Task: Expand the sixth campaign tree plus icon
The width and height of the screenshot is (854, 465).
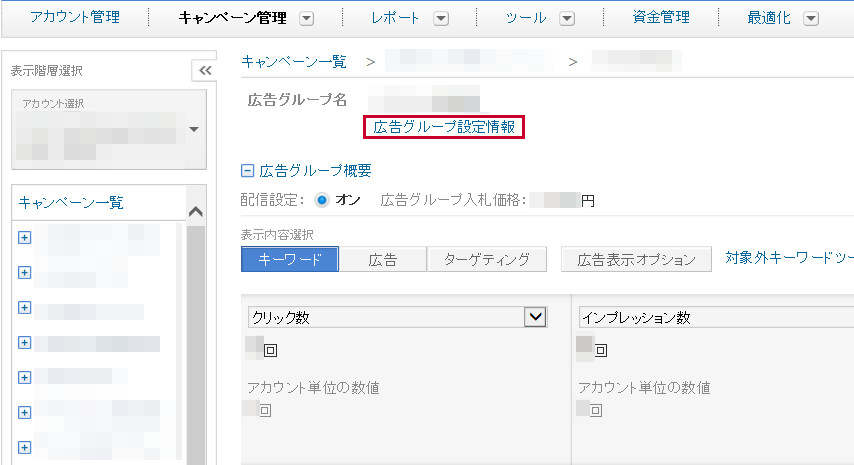Action: click(x=25, y=412)
